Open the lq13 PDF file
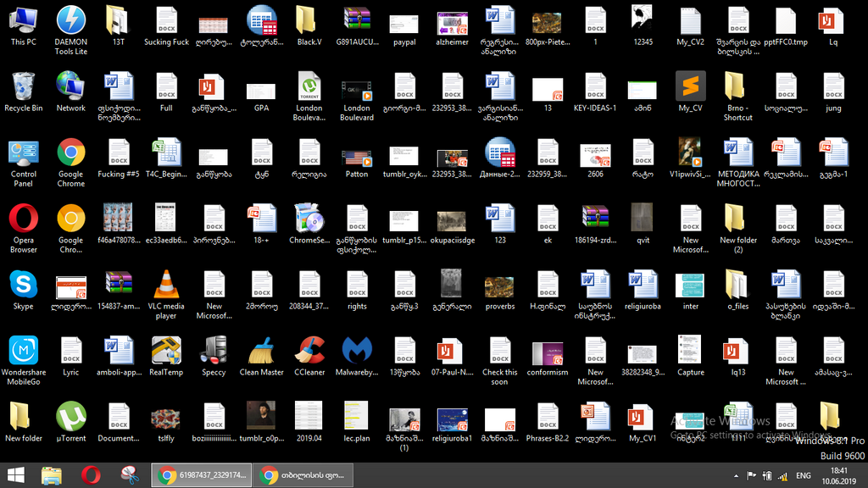This screenshot has height=488, width=868. [x=738, y=357]
